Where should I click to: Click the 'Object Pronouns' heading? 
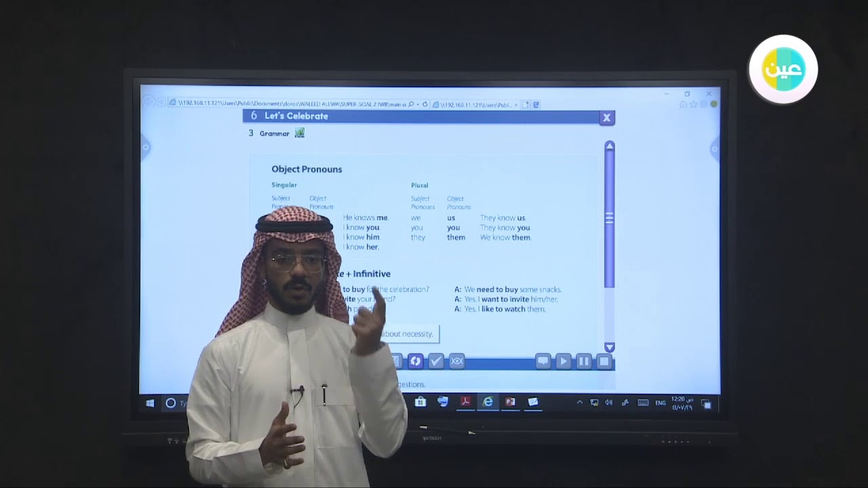pos(307,169)
